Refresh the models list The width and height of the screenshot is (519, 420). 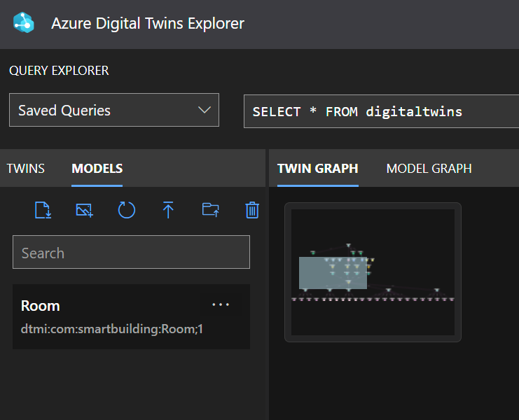click(x=127, y=210)
